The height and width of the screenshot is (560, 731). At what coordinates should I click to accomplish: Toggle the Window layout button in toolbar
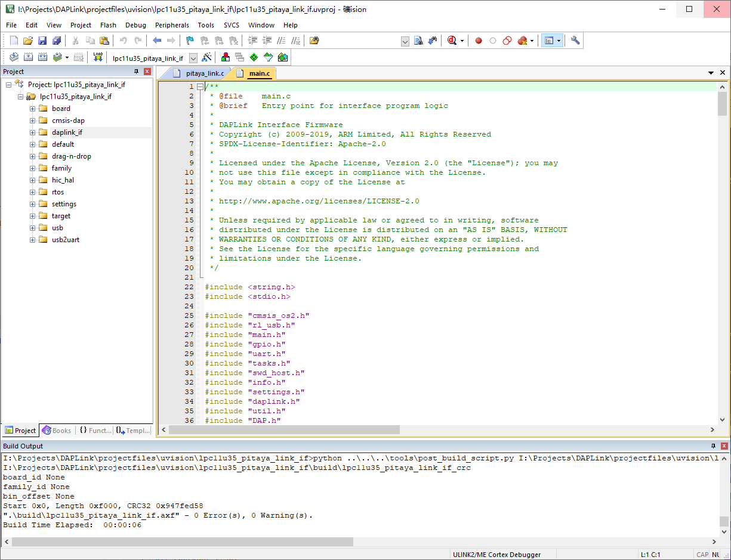click(x=549, y=41)
